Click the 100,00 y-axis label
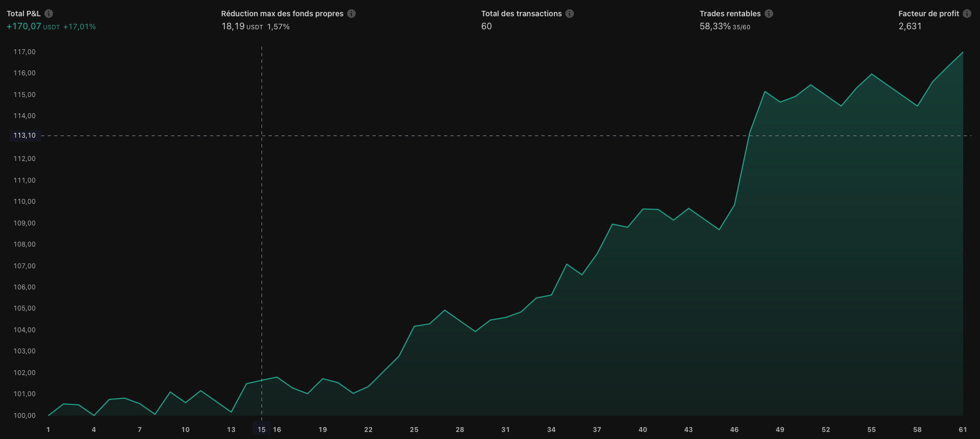 tap(25, 416)
